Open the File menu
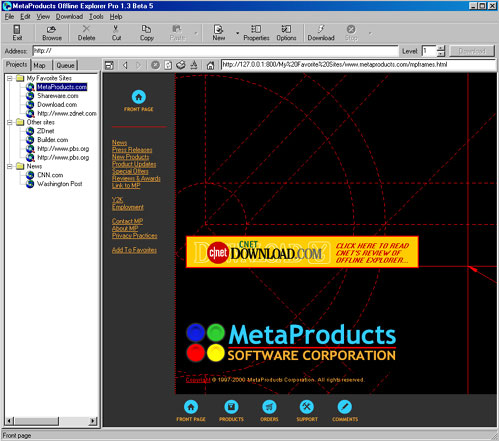Screen dimensions: 499x441 [x=9, y=17]
